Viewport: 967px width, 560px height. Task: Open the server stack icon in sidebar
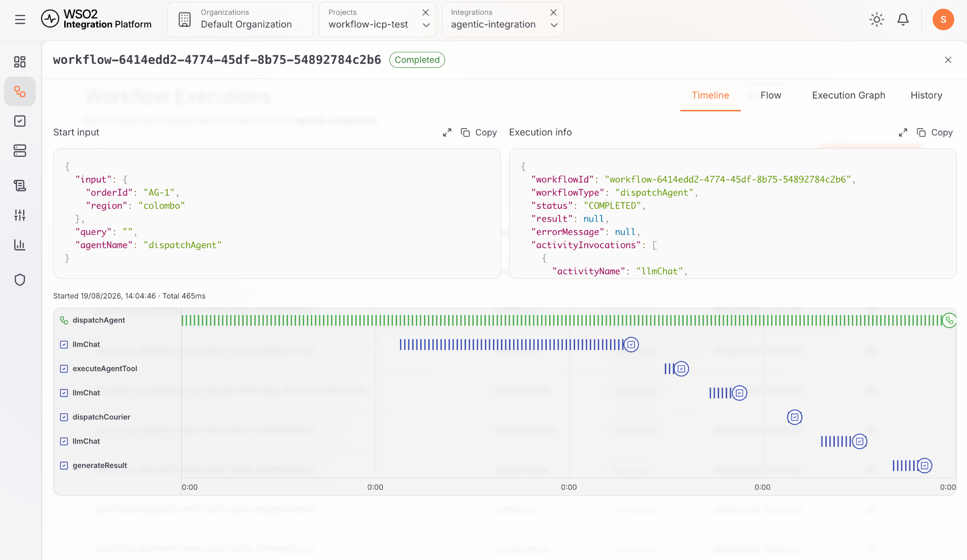click(20, 150)
